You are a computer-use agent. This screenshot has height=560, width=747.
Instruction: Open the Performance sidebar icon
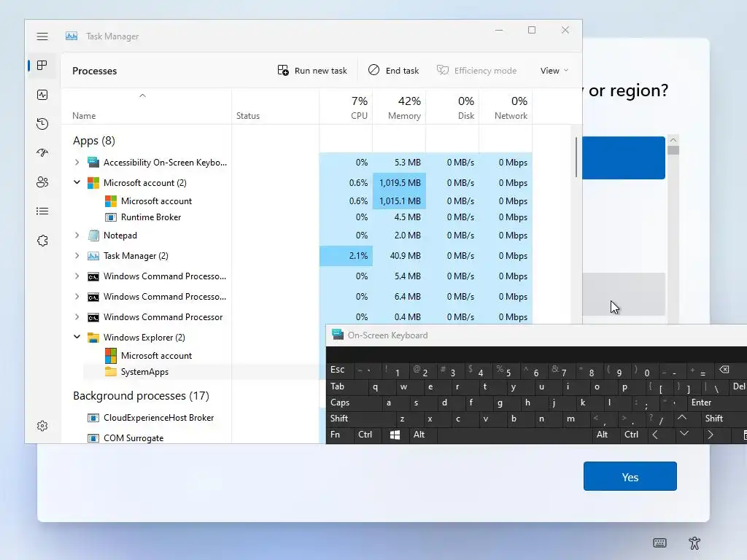coord(42,95)
